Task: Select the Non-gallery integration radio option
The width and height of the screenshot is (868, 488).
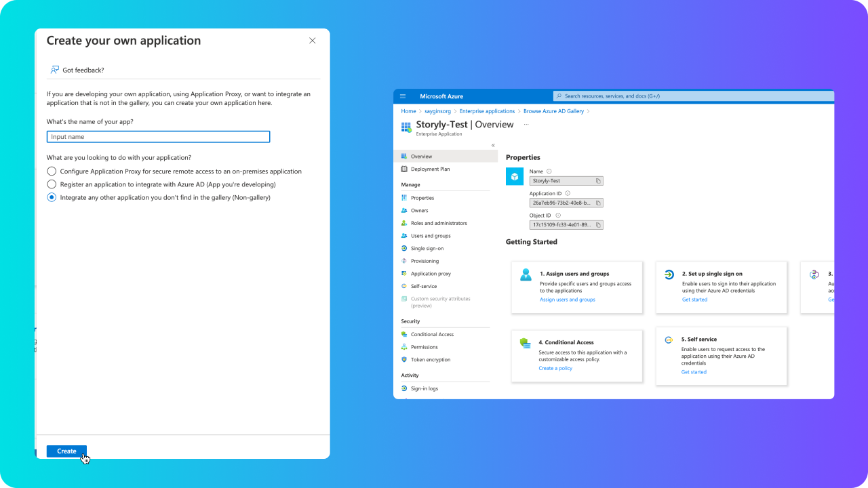Action: (x=52, y=197)
